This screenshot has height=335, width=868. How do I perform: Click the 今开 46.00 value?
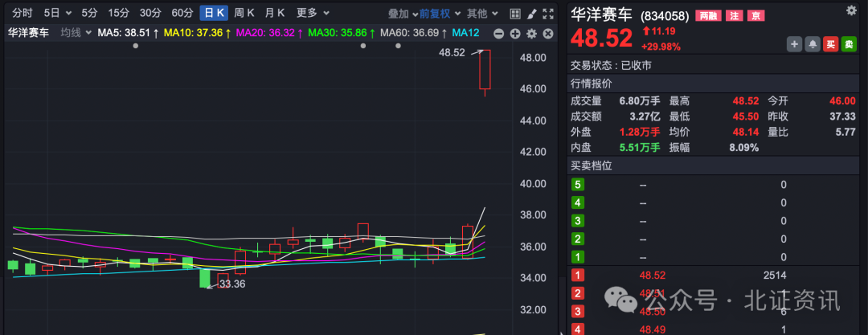pos(842,100)
